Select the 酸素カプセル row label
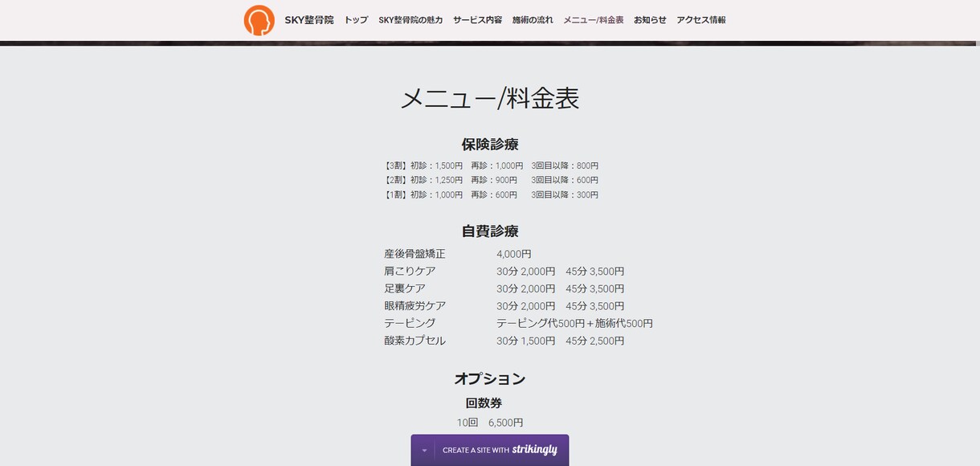This screenshot has height=466, width=980. tap(414, 341)
